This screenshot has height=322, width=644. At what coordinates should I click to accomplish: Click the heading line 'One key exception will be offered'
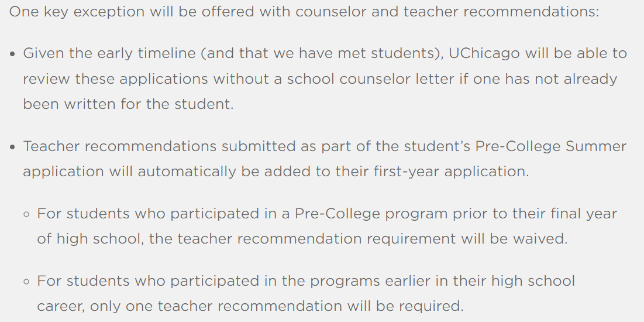click(304, 12)
